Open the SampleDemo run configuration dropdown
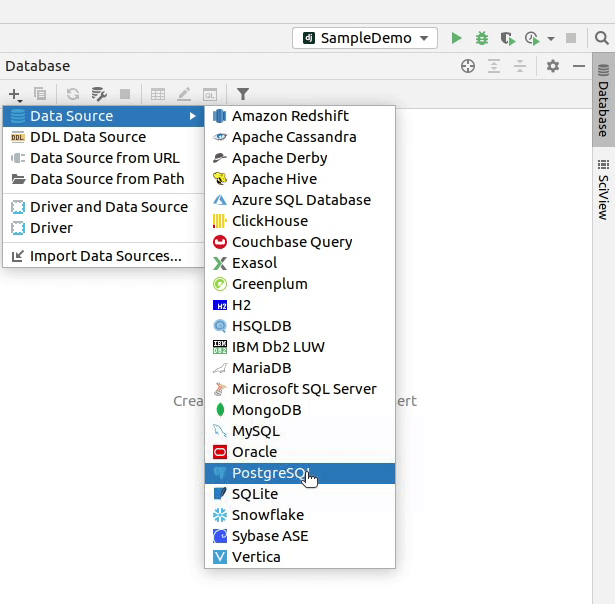The height and width of the screenshot is (604, 615). click(365, 38)
